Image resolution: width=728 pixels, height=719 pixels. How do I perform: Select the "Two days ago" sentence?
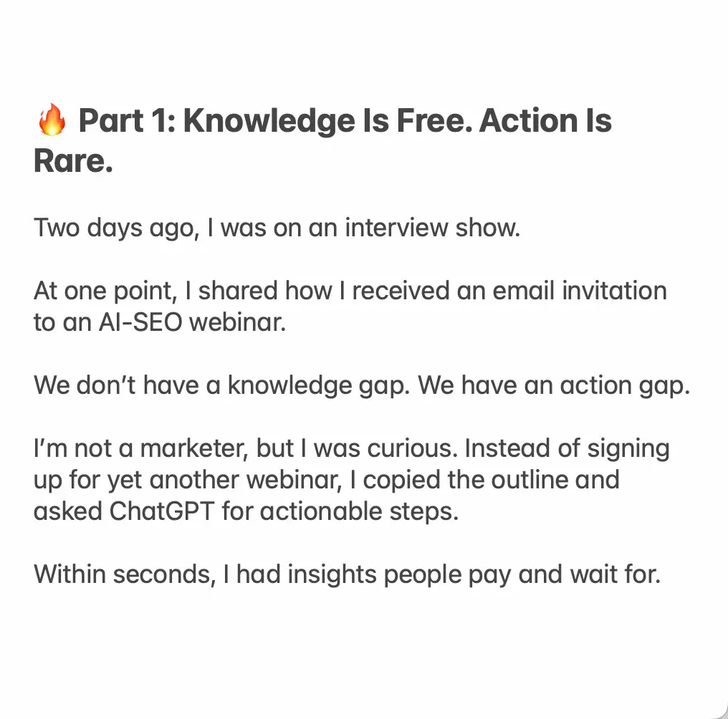pyautogui.click(x=277, y=228)
